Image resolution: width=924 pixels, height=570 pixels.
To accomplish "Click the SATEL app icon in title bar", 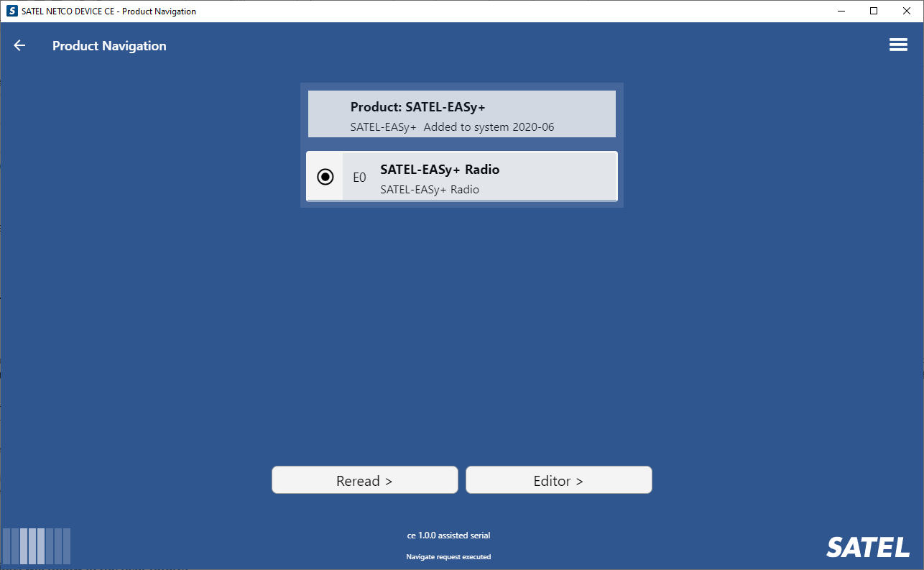I will [11, 11].
